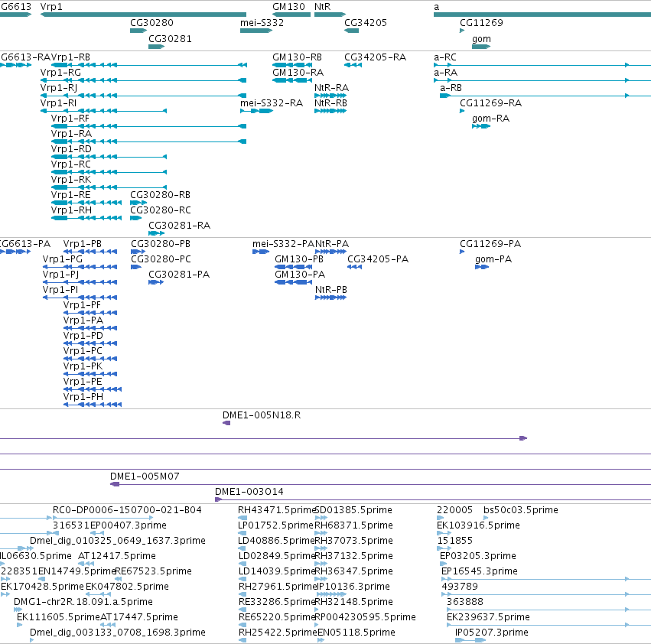The width and height of the screenshot is (651, 644).
Task: Click the Vrp1-PI protein label
Action: pos(60,290)
